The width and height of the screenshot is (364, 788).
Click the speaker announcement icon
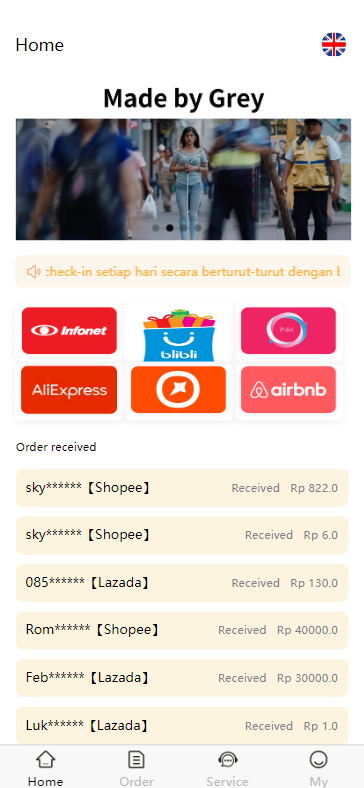pos(34,272)
